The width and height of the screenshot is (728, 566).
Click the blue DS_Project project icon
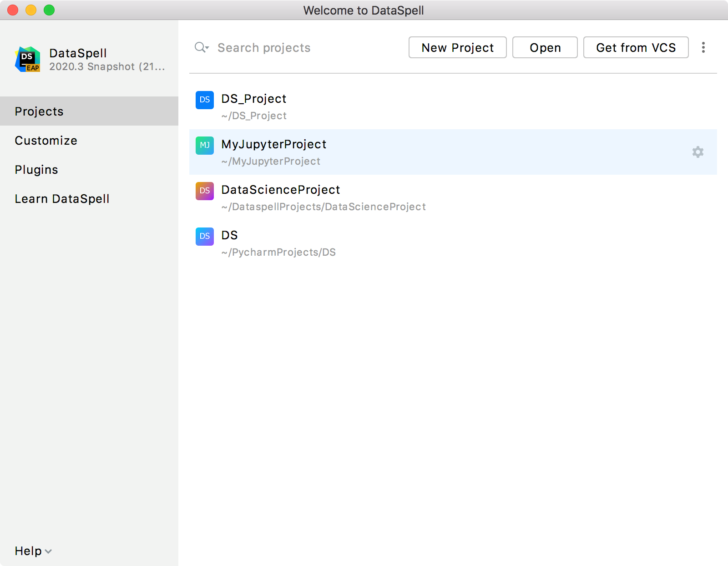point(205,100)
